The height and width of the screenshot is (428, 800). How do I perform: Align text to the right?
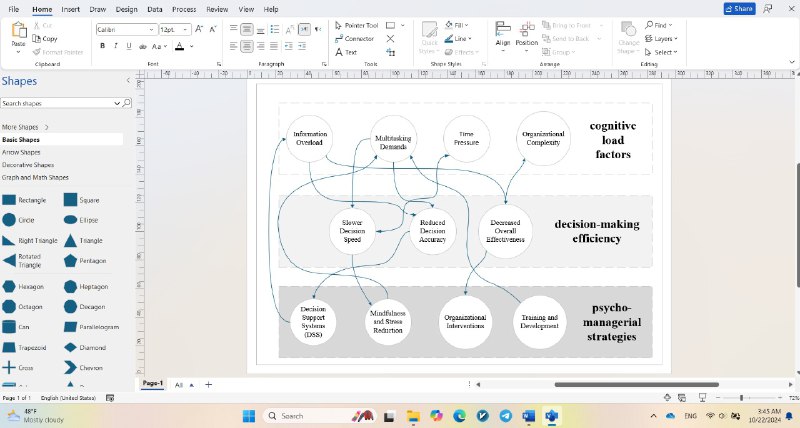point(261,46)
